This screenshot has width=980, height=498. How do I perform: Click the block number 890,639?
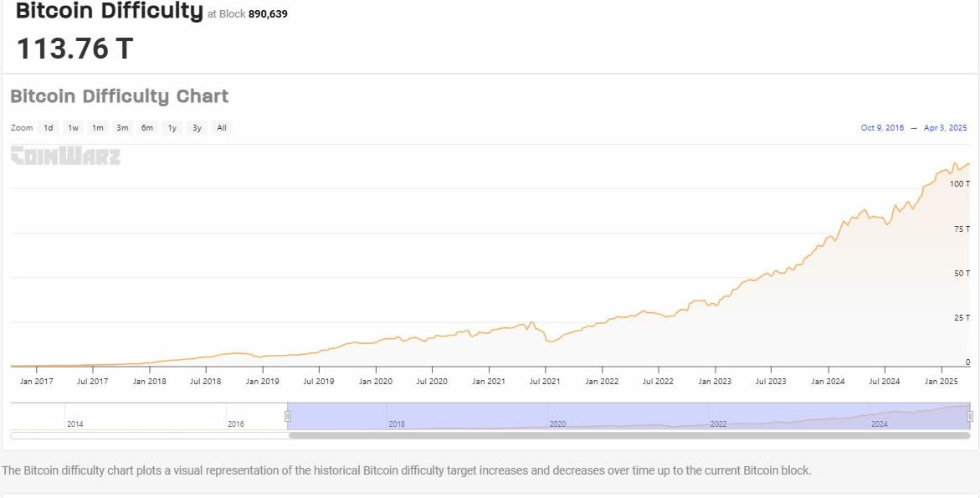click(268, 14)
